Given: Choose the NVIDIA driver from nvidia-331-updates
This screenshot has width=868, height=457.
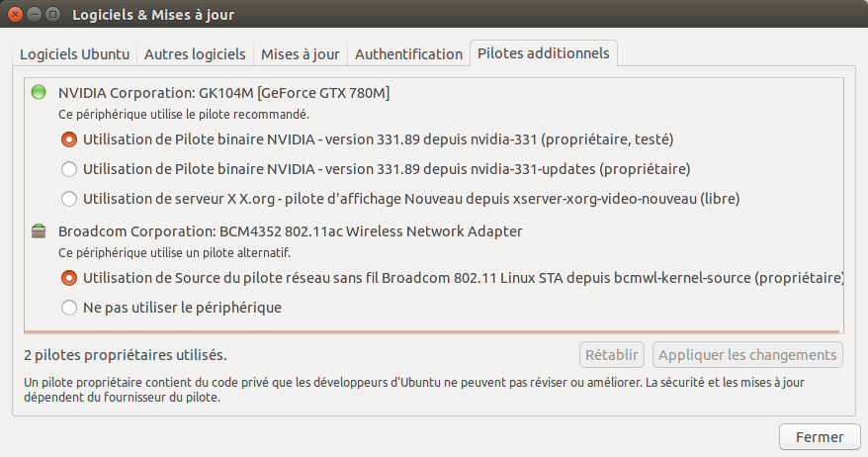Looking at the screenshot, I should coord(69,169).
